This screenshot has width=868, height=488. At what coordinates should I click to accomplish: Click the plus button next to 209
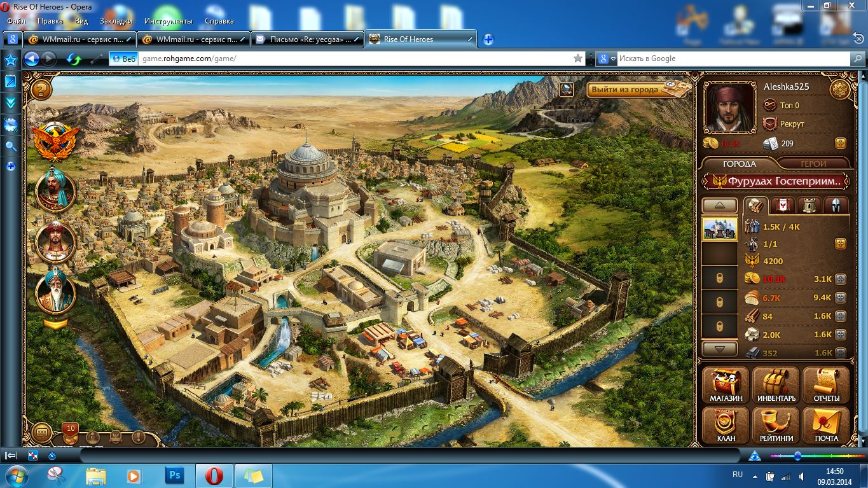pyautogui.click(x=840, y=143)
